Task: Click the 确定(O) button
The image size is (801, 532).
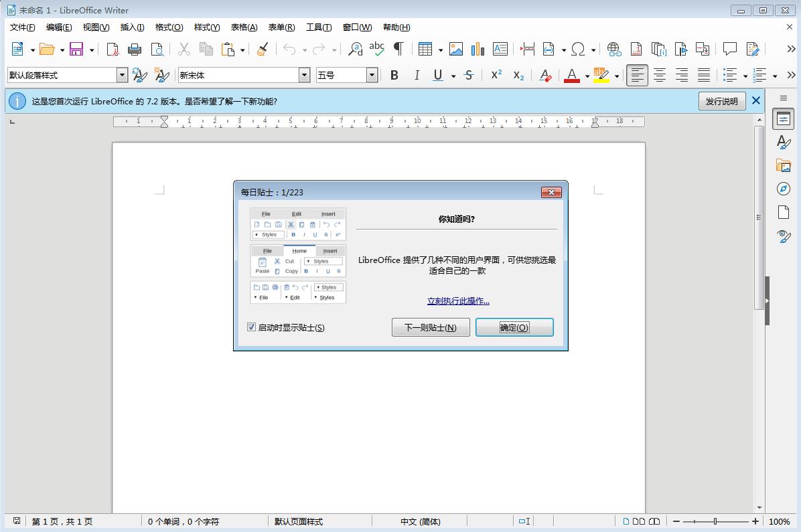Action: (x=514, y=327)
